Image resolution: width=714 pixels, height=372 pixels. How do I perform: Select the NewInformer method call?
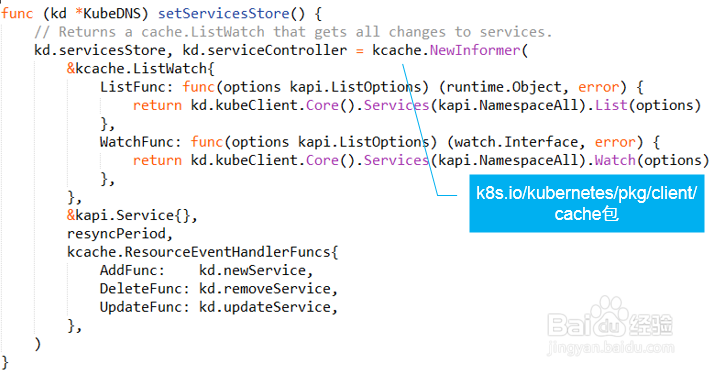coord(475,50)
